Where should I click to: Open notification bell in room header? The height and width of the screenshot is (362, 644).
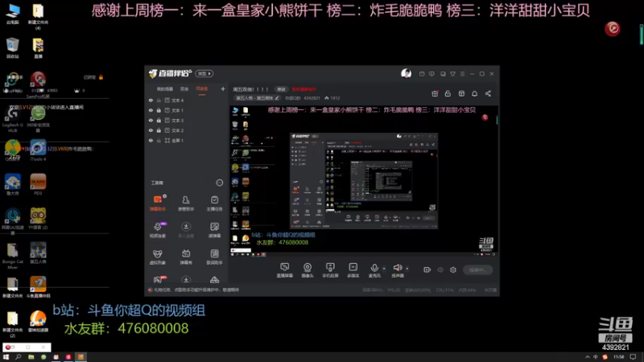click(x=474, y=93)
